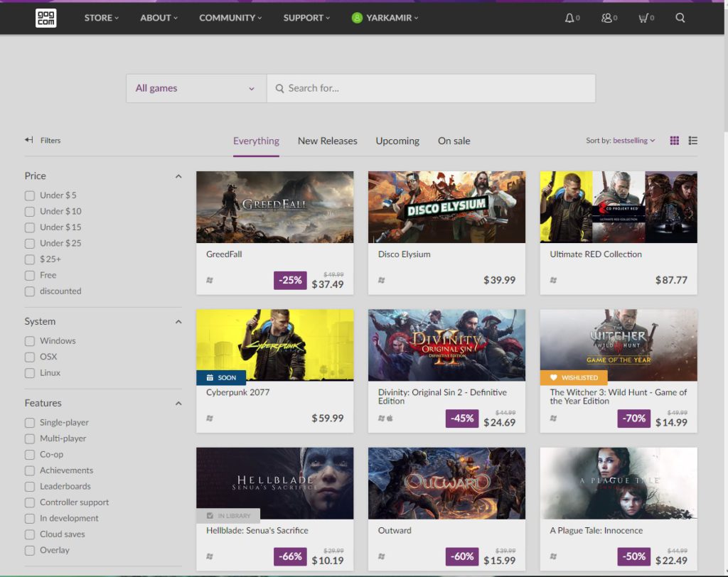
Task: Check the Under $5 price filter
Action: [30, 195]
